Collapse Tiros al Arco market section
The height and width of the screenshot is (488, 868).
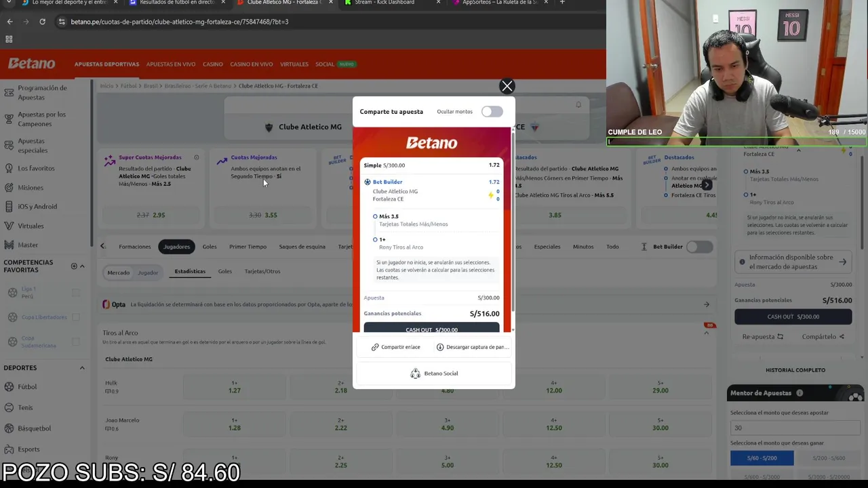point(707,333)
